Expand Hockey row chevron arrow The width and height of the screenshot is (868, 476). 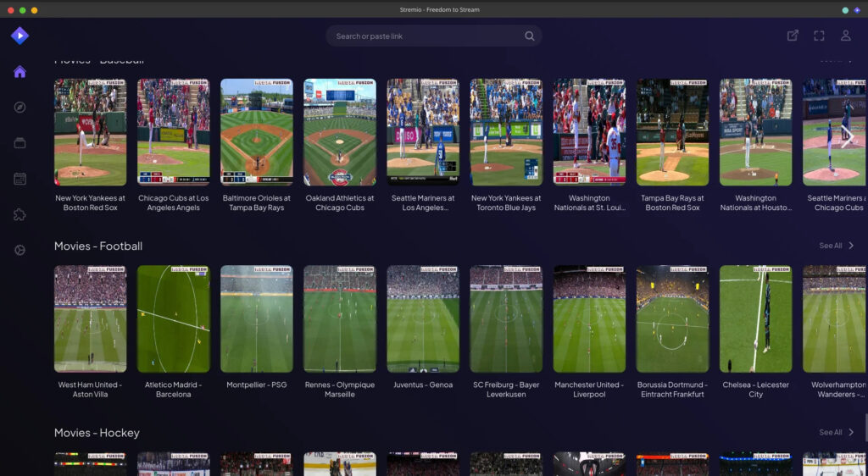[x=851, y=432]
